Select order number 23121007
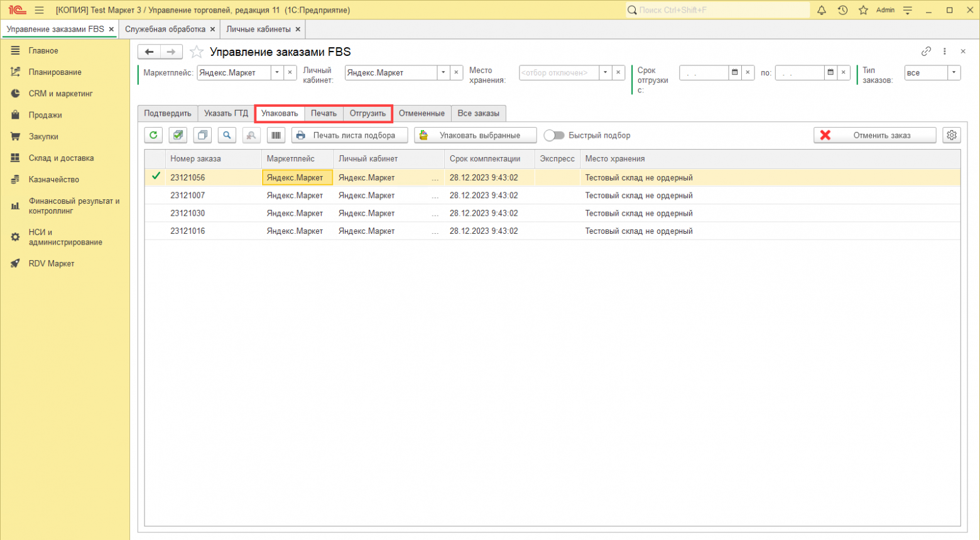Image resolution: width=980 pixels, height=540 pixels. 188,196
